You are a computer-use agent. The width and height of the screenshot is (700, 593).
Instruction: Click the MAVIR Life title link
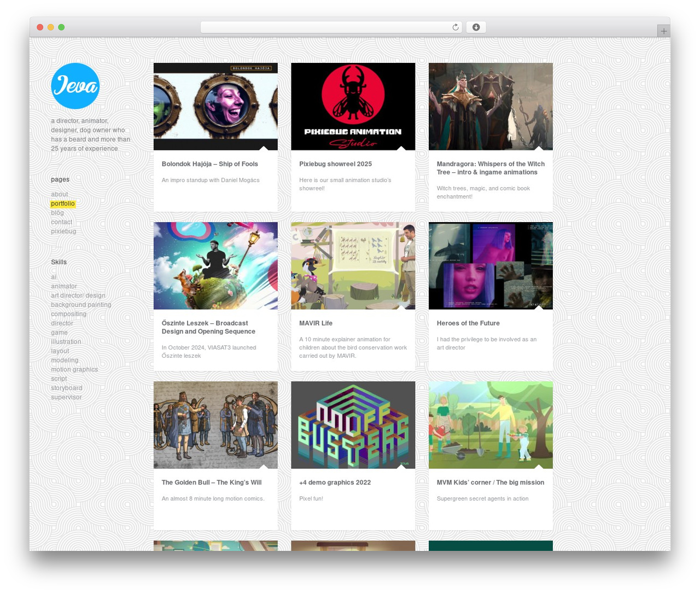(316, 323)
